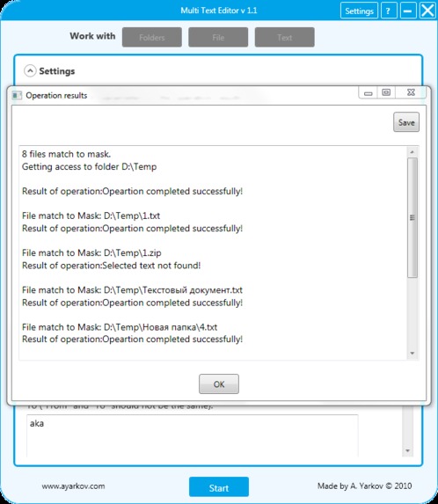Click into the 'aka' To text field
This screenshot has width=438, height=504.
(192, 435)
